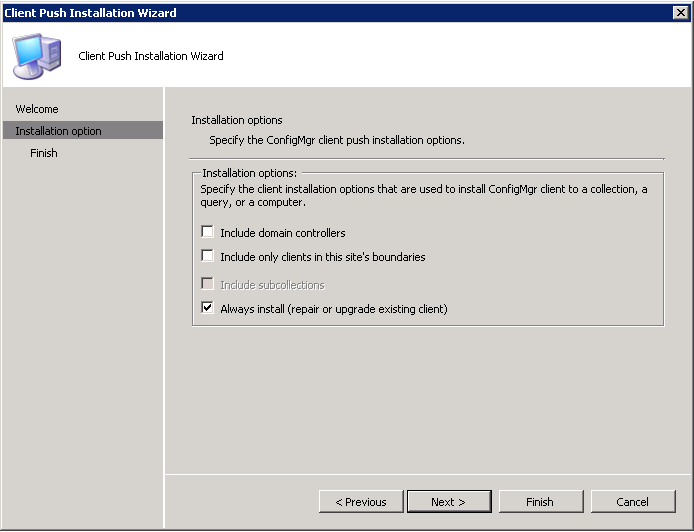The height and width of the screenshot is (532, 694).
Task: Advance with the Next button
Action: (449, 501)
